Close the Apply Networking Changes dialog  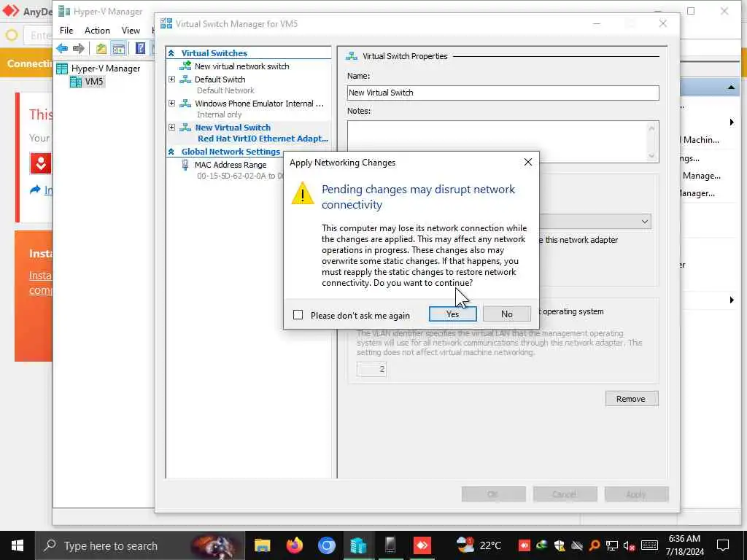click(527, 162)
